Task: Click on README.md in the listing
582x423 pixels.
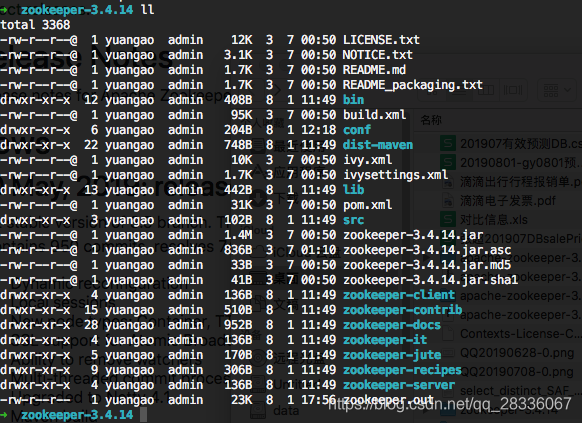Action: pyautogui.click(x=374, y=70)
